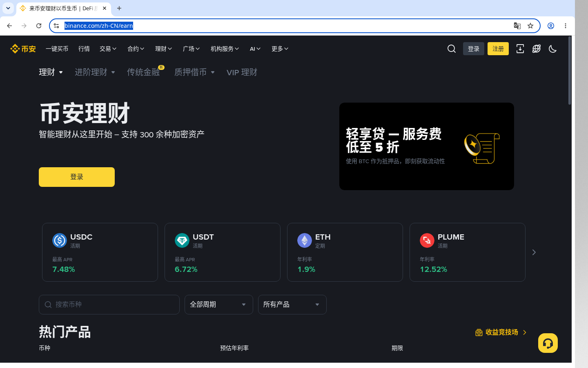Screen dimensions: 588x368
Task: Open the 全部周期 dropdown
Action: point(219,305)
